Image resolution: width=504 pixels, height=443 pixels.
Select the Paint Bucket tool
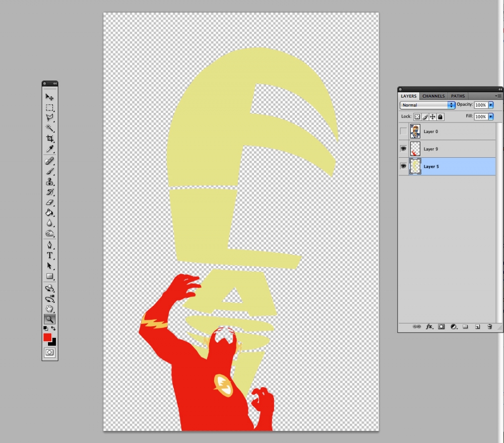(x=49, y=213)
